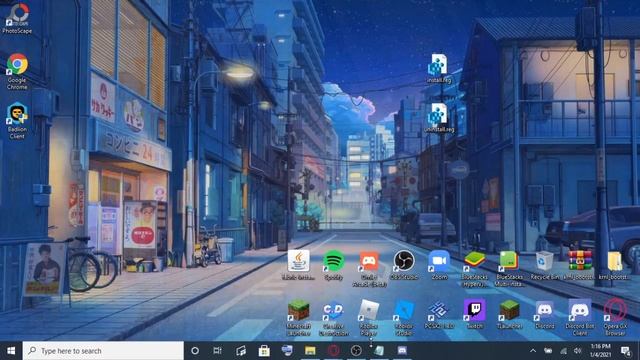Screen dimensions: 640x360
Task: Launch OBS Studio from the desktop
Action: pos(404,265)
